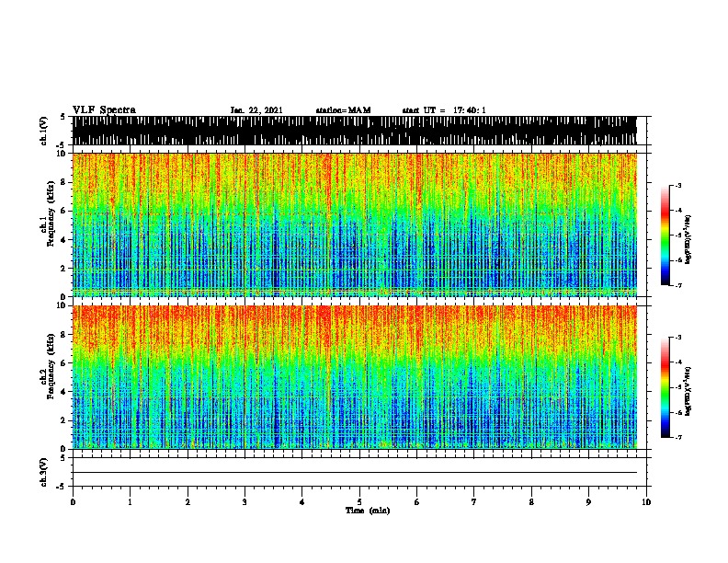Click time axis tick label "3"

point(245,502)
